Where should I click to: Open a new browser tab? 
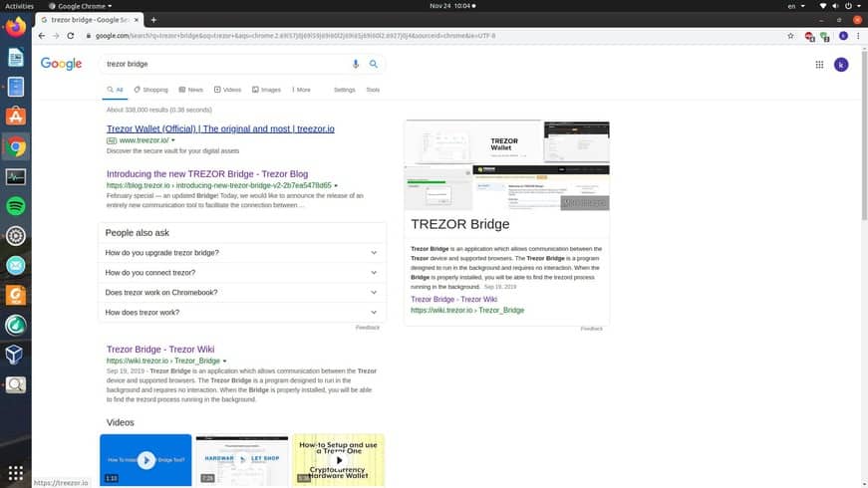tap(153, 20)
